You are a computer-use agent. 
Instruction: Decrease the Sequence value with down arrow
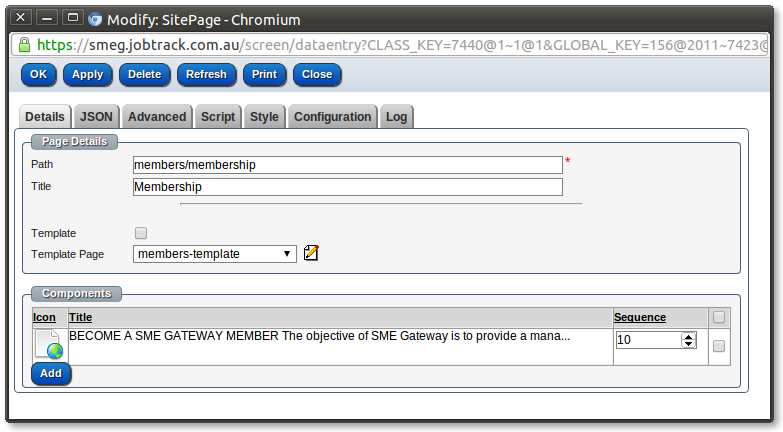(x=688, y=344)
